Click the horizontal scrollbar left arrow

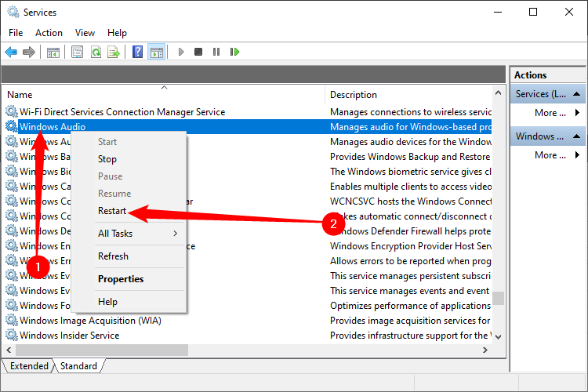pos(9,350)
